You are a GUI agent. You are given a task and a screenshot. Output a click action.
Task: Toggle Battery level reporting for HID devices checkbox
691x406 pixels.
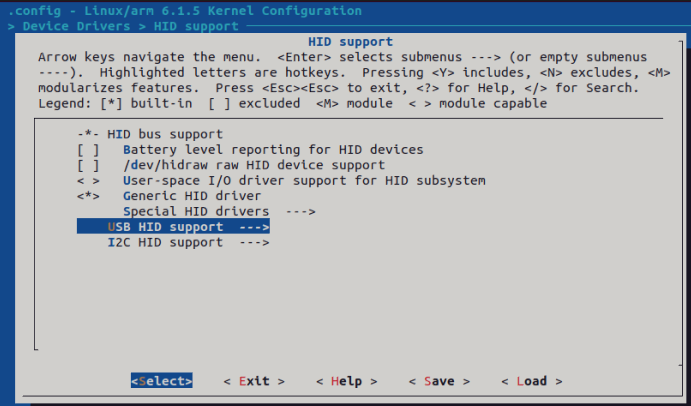[x=88, y=150]
